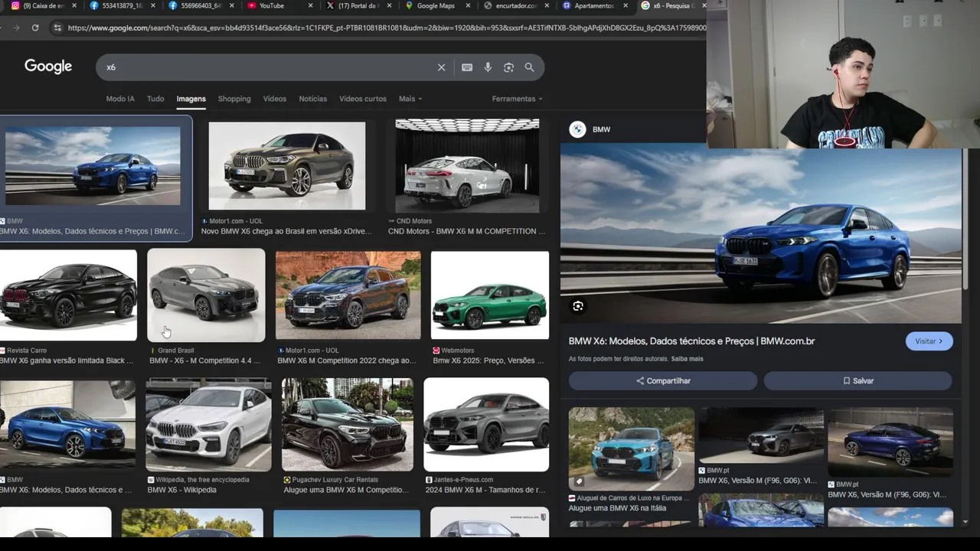This screenshot has width=980, height=551.
Task: Open the Vídeos curtos tab
Action: (x=363, y=99)
